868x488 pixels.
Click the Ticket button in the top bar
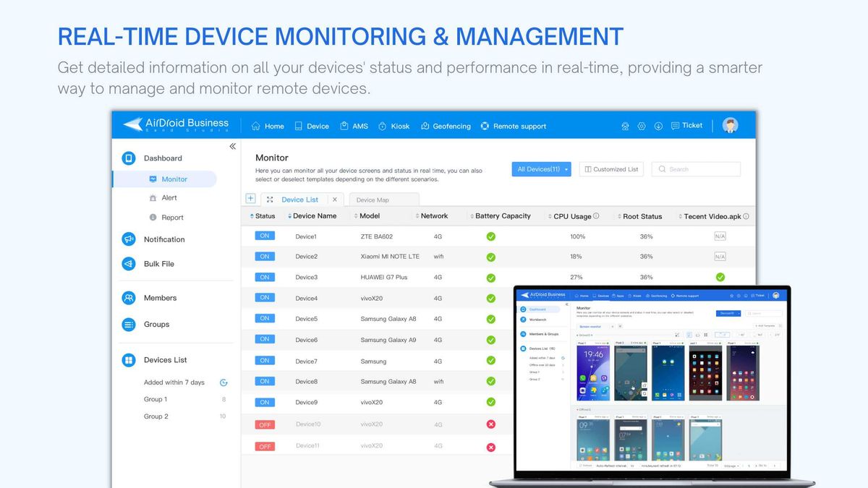point(686,125)
